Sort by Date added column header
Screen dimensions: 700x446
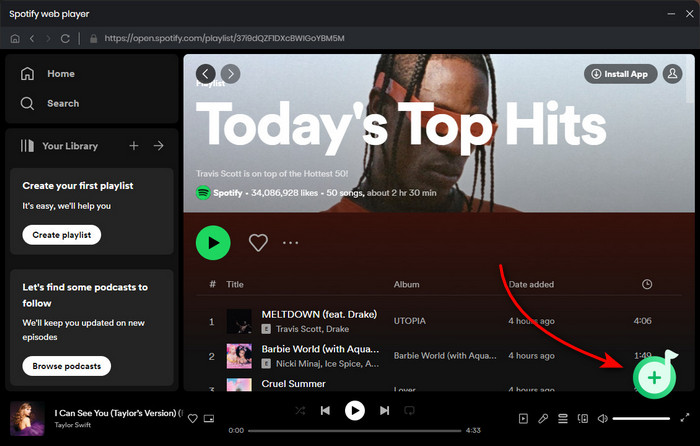[531, 284]
